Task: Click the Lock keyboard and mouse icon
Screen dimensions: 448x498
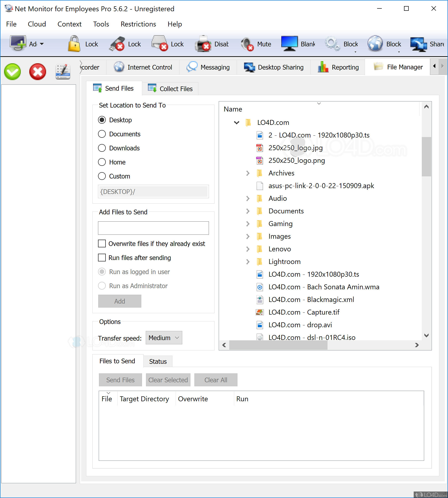Action: [74, 44]
